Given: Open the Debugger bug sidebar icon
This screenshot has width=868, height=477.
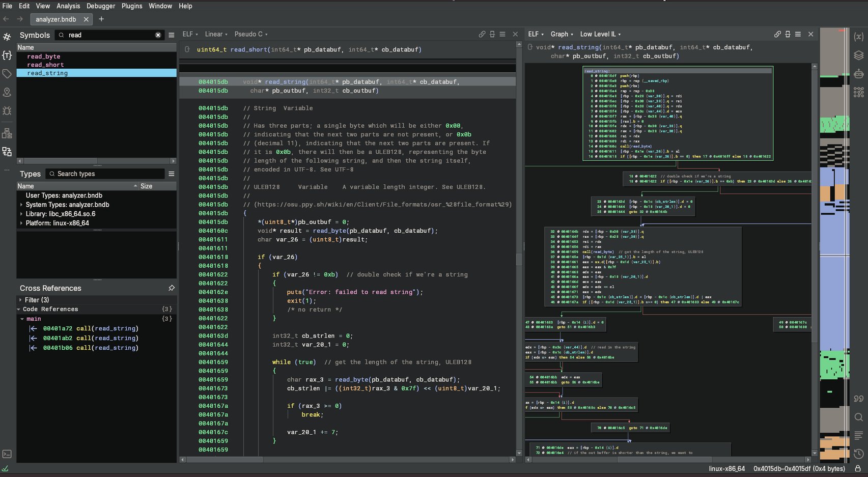Looking at the screenshot, I should point(7,110).
